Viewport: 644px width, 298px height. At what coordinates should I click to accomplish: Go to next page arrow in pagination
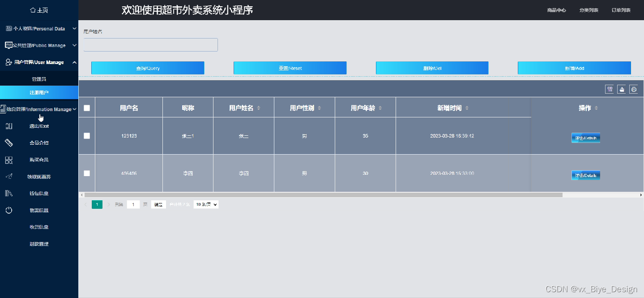tap(109, 204)
